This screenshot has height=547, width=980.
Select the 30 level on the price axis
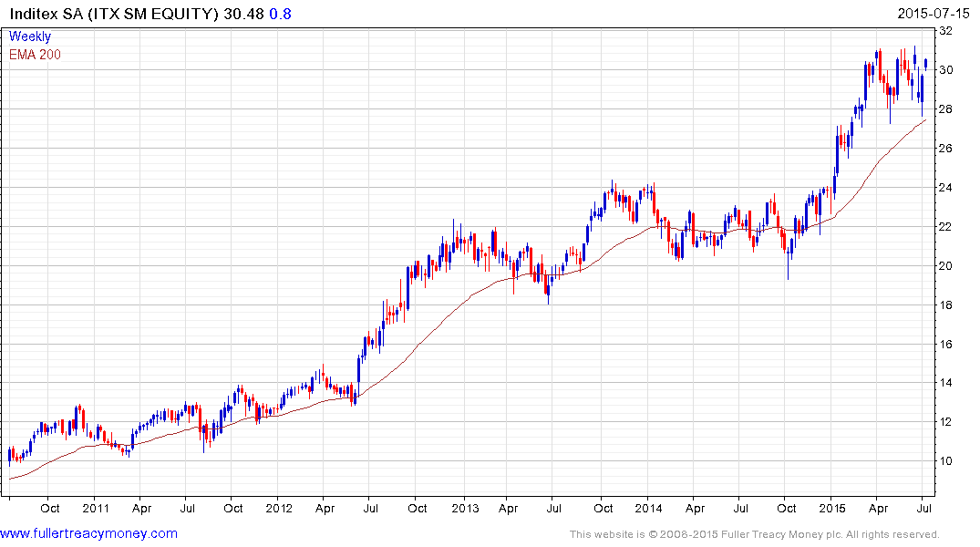pos(946,70)
